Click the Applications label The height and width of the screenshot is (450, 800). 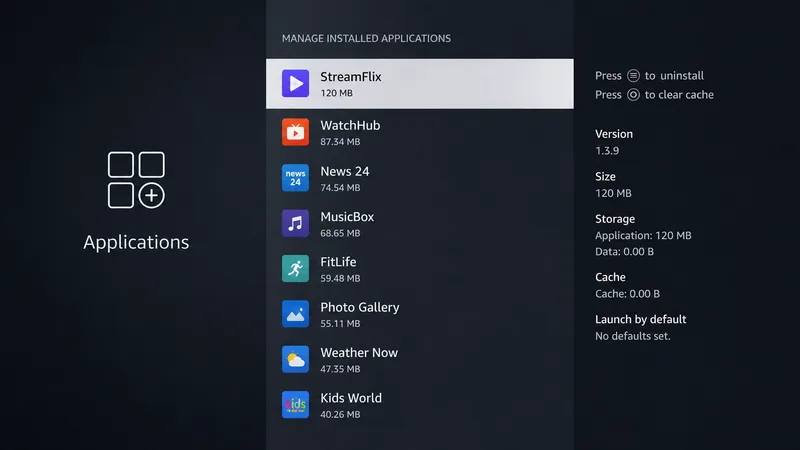[136, 242]
